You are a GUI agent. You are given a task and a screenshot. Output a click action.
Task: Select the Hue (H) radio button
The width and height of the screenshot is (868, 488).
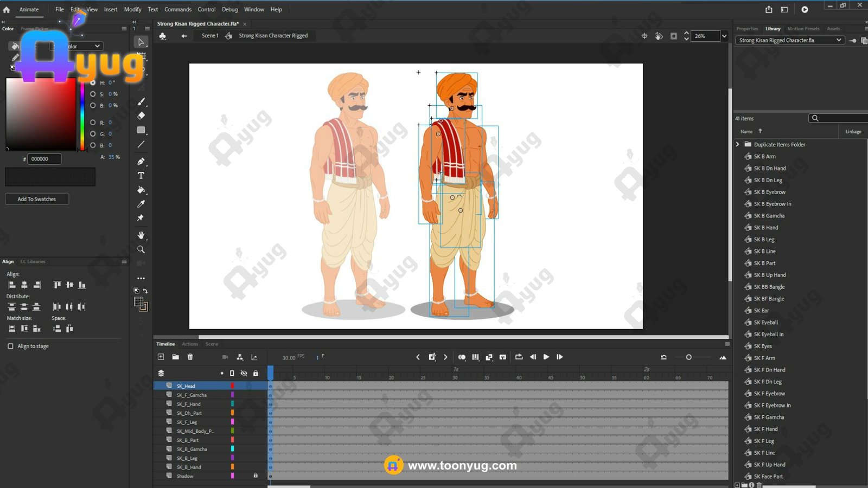(93, 83)
